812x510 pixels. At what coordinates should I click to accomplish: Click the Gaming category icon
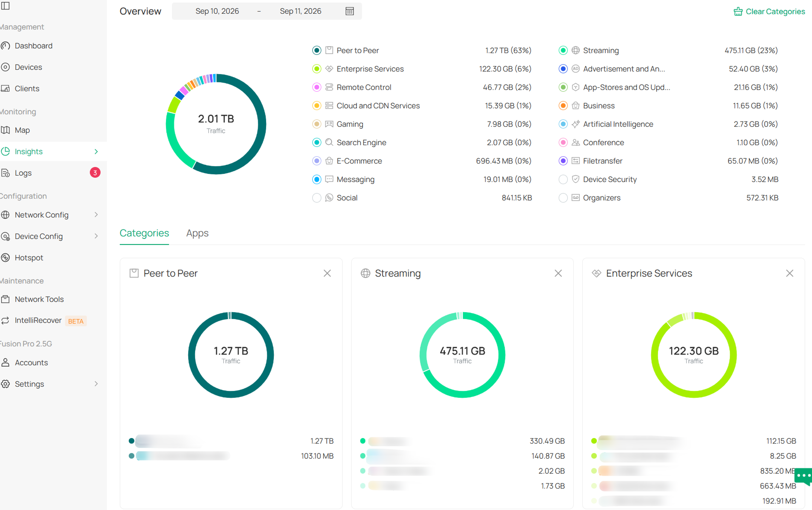coord(329,124)
